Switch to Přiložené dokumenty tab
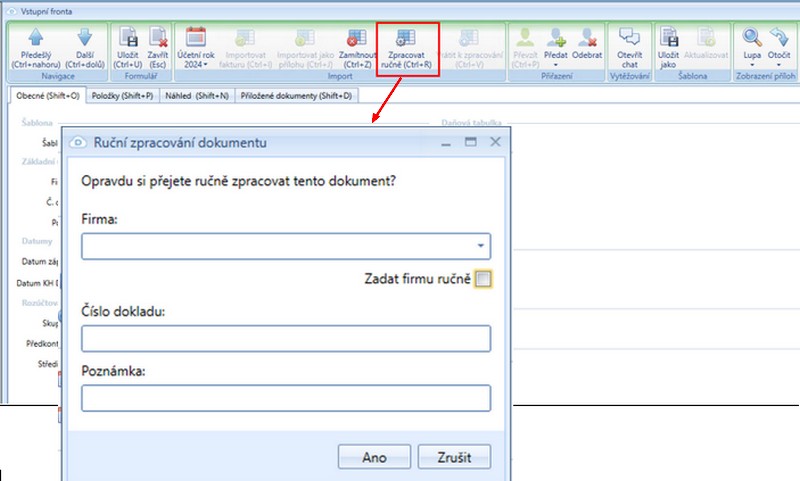800x481 pixels. [x=295, y=96]
